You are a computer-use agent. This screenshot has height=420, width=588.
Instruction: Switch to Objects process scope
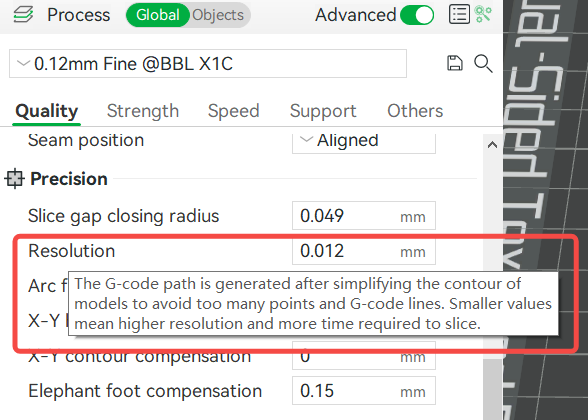tap(218, 15)
